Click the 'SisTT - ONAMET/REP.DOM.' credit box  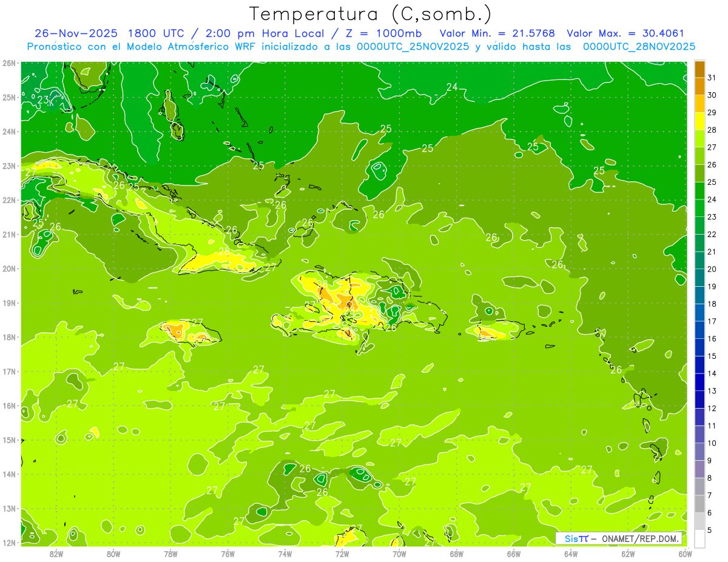pos(619,538)
